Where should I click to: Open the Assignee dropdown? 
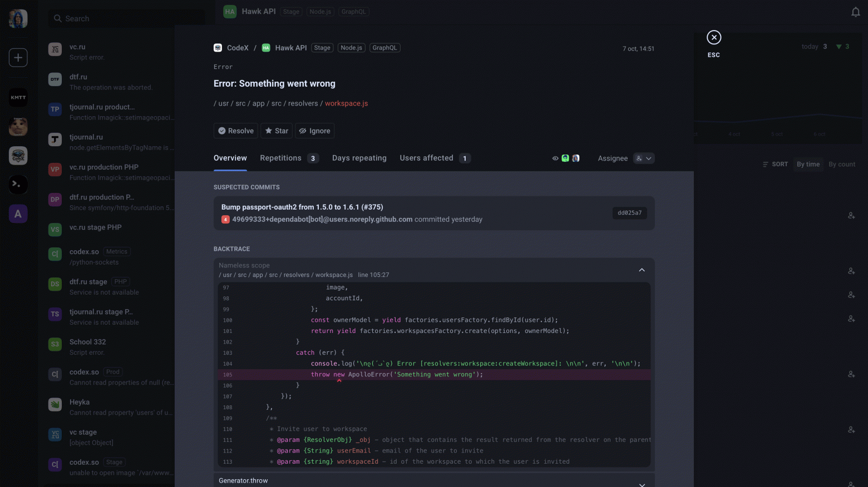click(644, 158)
